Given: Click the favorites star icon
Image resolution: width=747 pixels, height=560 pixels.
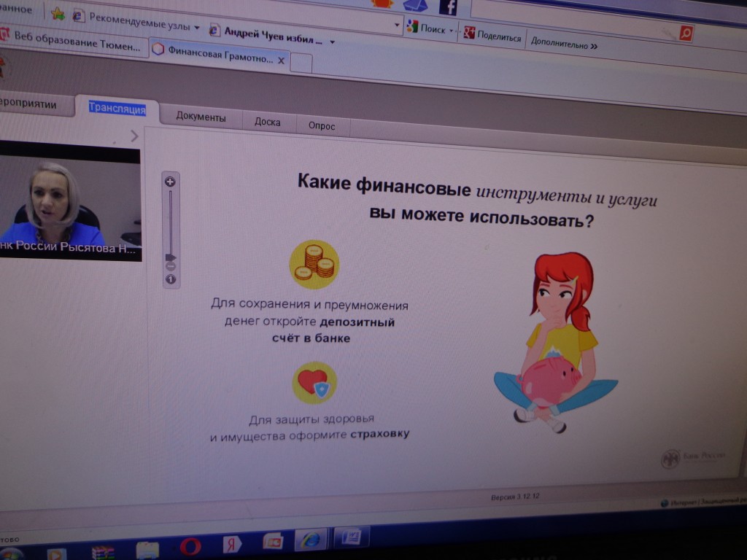Looking at the screenshot, I should pos(58,13).
